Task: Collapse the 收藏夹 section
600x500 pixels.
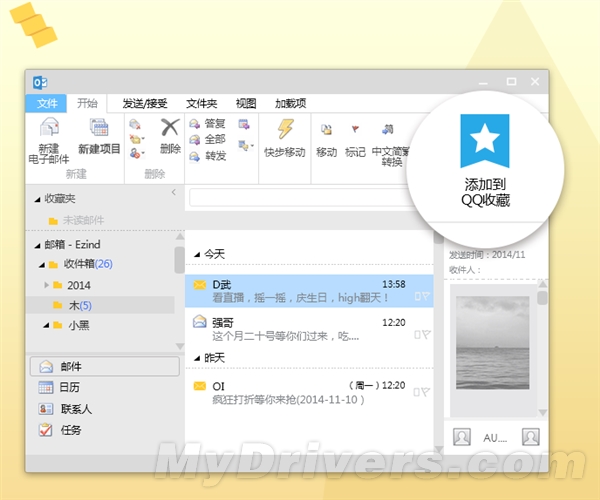Action: click(x=37, y=199)
